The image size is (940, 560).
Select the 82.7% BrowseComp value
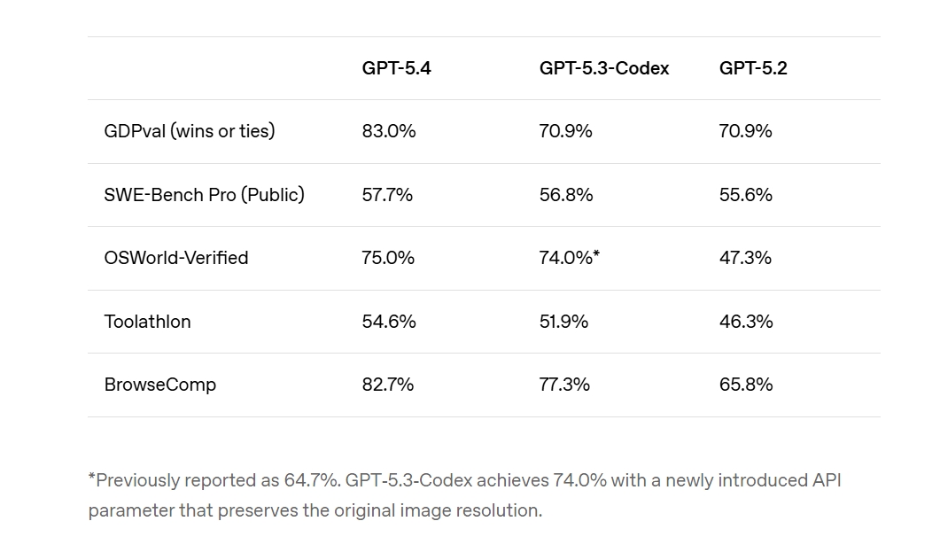pyautogui.click(x=388, y=385)
